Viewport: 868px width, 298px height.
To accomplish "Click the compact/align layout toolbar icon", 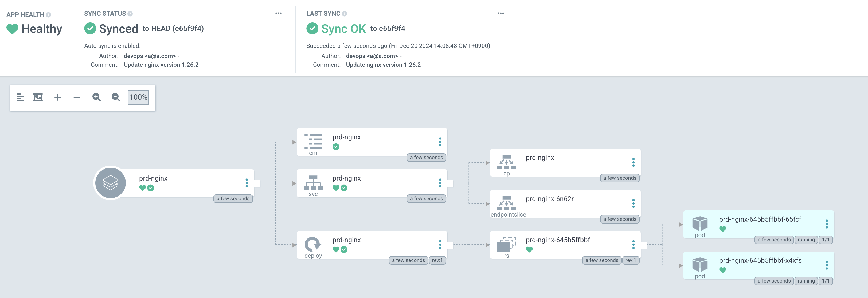I will click(20, 97).
